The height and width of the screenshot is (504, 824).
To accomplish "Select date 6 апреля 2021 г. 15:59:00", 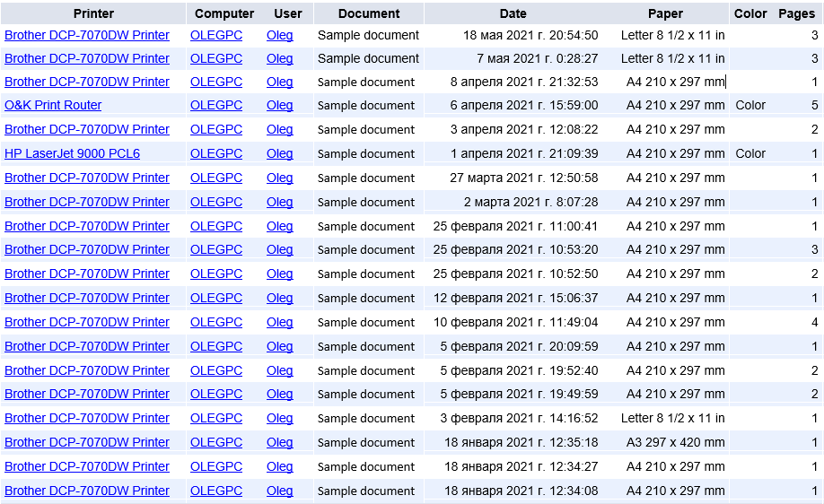I will click(x=524, y=105).
